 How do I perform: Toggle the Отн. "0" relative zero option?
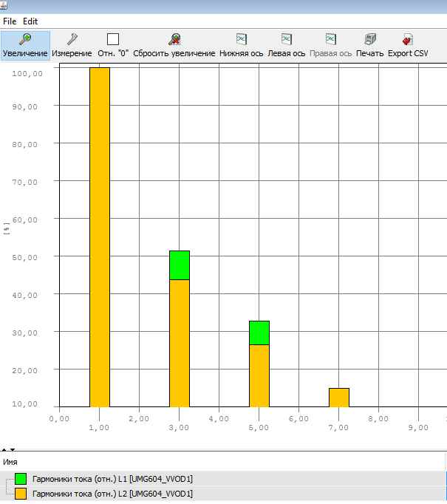click(113, 45)
